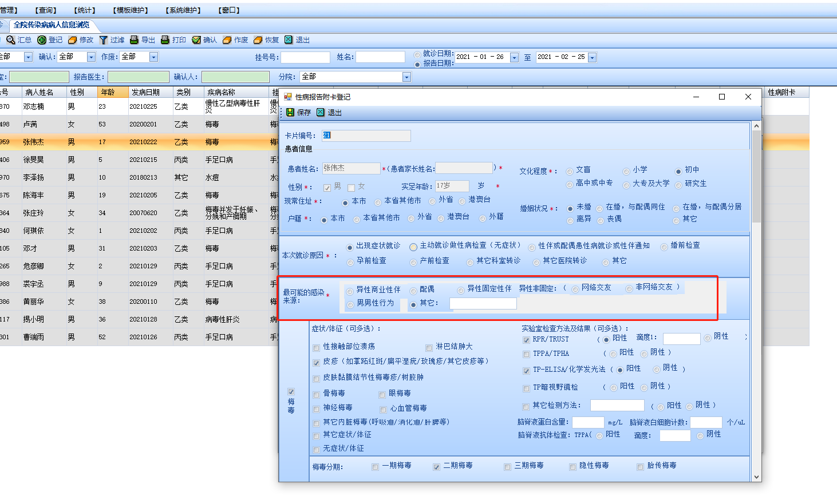Uncheck the RPR/TRUST test checkbox
Screen dimensions: 837x504
click(x=526, y=340)
